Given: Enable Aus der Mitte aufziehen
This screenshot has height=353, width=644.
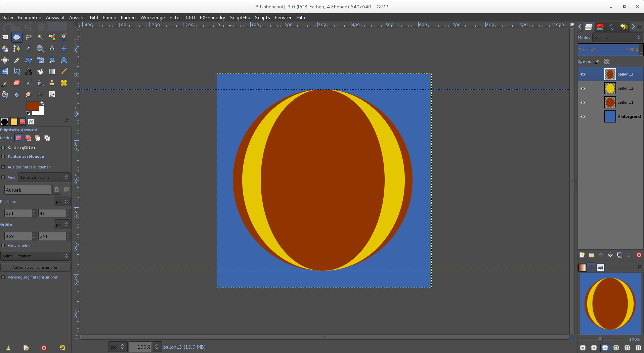Looking at the screenshot, I should pos(3,167).
